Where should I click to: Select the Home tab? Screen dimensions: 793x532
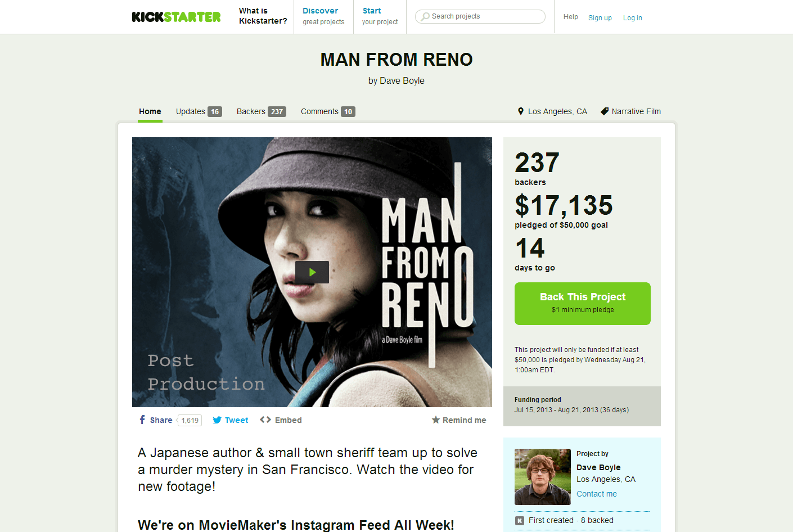point(150,111)
